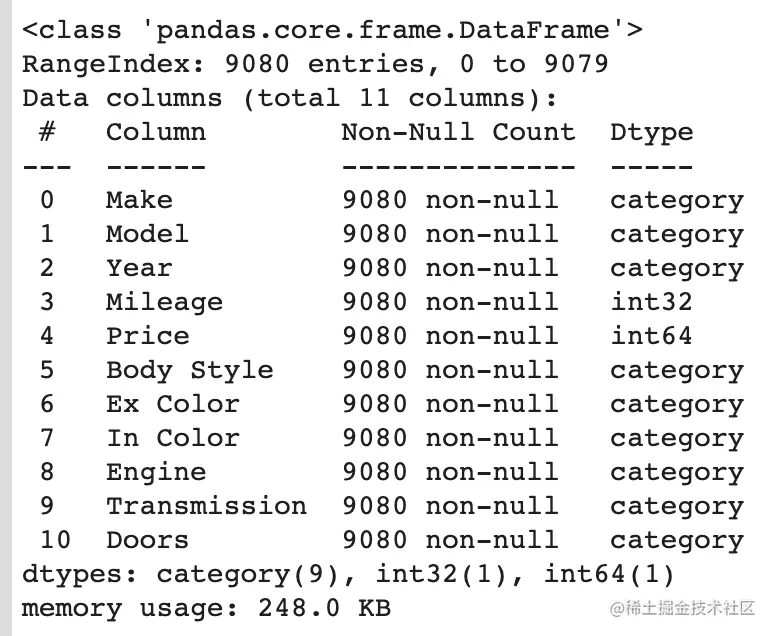Viewport: 774px width, 636px height.
Task: Click the 'Non-Null Count' header
Action: (458, 132)
